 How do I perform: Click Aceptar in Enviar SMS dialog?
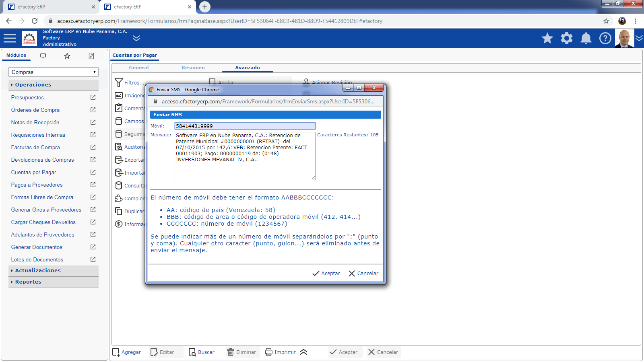pyautogui.click(x=326, y=274)
